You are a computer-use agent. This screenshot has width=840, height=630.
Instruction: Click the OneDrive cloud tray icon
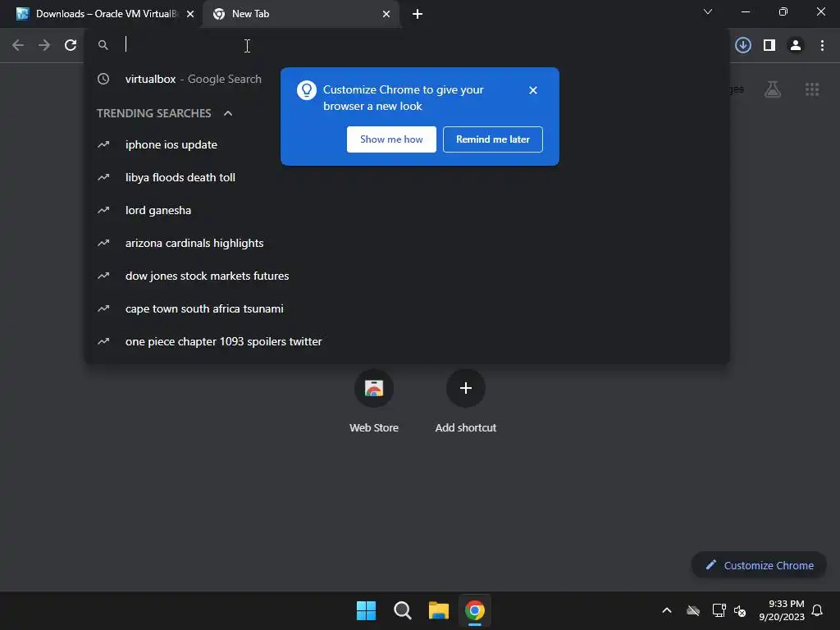pyautogui.click(x=692, y=610)
